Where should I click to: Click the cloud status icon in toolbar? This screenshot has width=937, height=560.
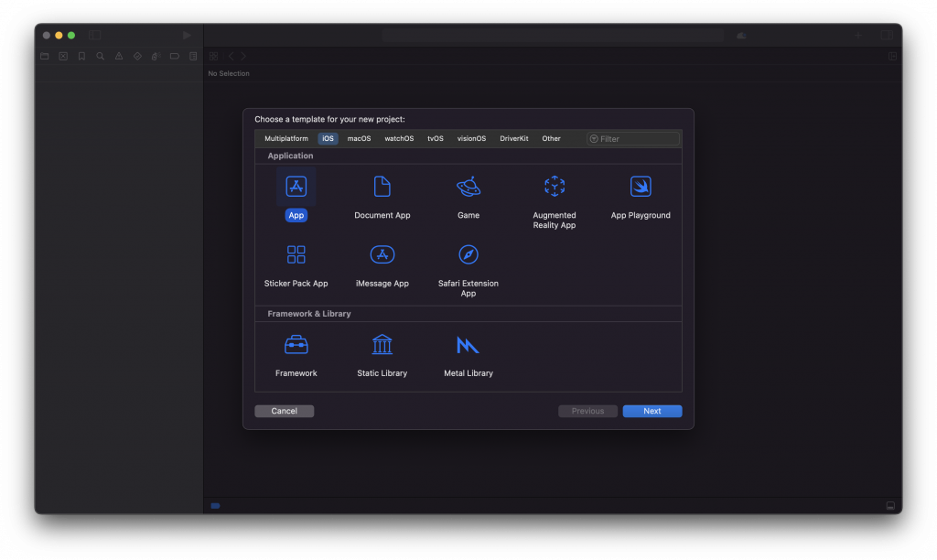(x=741, y=36)
